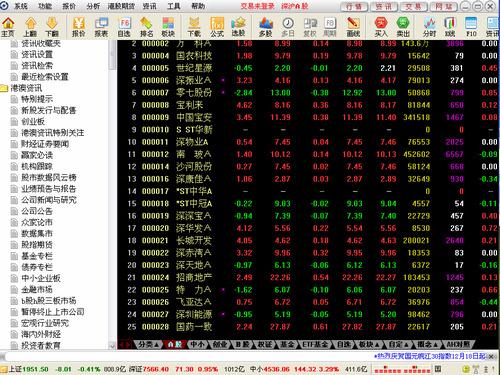This screenshot has width=500, height=375.
Task: Switch to the AH对照 bottom tab
Action: 458,344
